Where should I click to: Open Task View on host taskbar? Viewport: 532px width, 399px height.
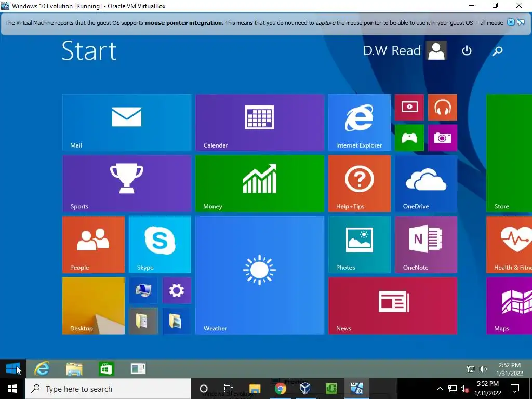pos(229,389)
